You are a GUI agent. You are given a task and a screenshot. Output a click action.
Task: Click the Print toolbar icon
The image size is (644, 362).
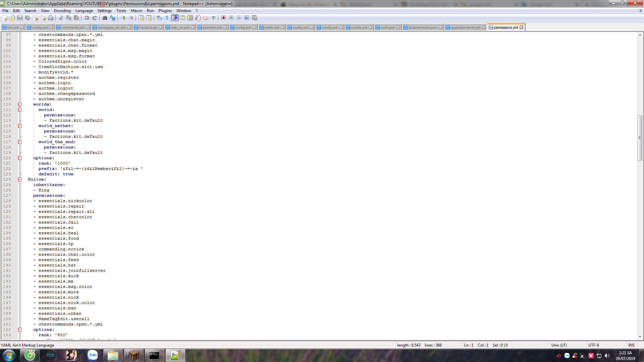[51, 18]
